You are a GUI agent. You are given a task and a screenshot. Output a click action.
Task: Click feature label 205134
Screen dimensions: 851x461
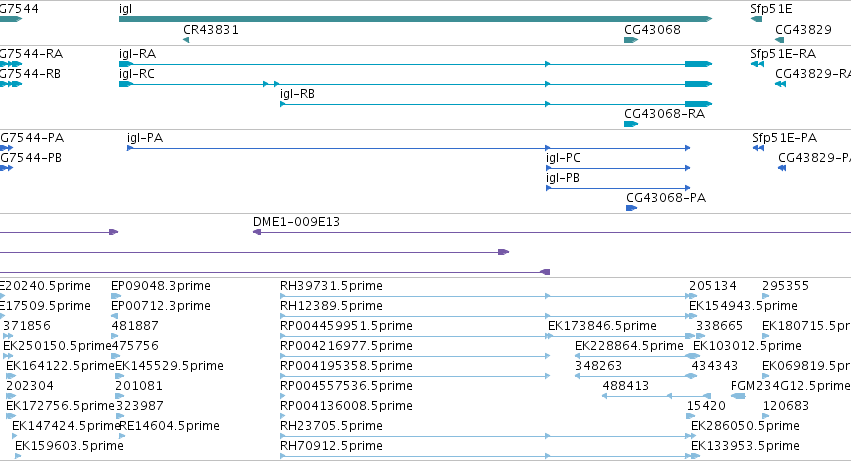point(713,286)
